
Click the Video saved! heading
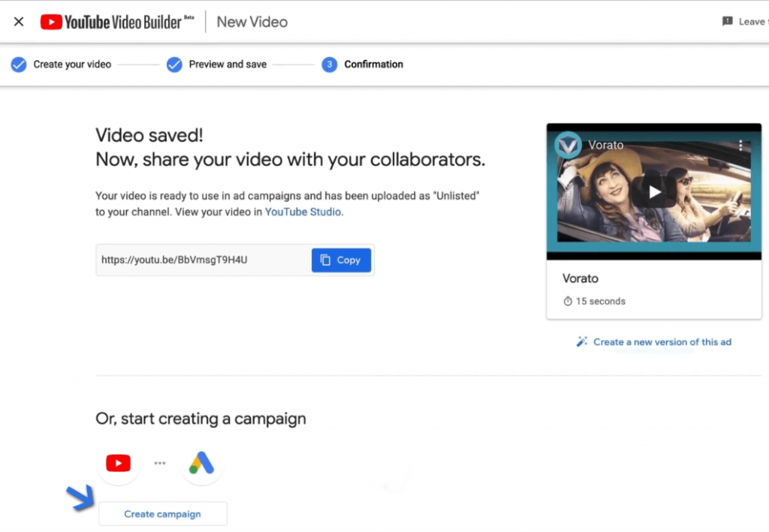point(149,135)
